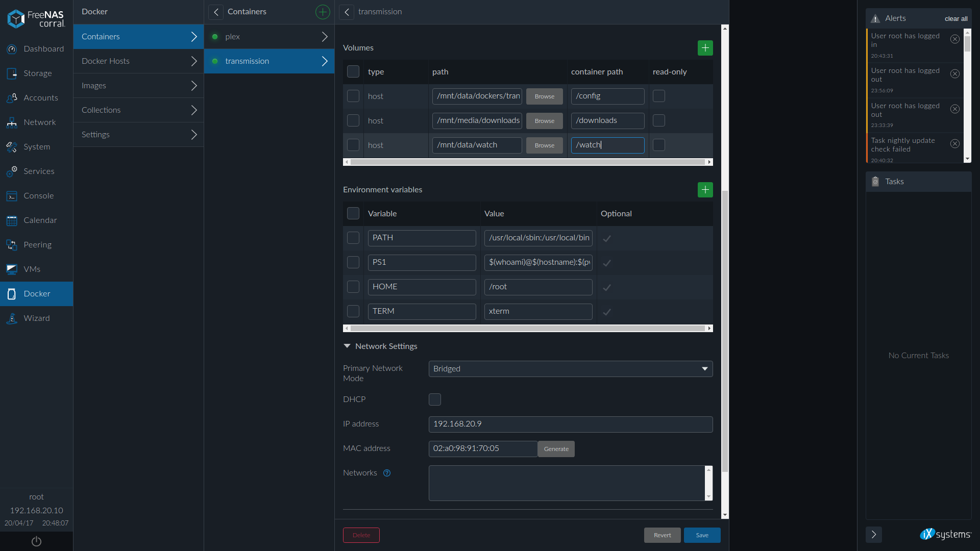Go back from the transmission panel
Screen dimensions: 980x551
point(347,12)
